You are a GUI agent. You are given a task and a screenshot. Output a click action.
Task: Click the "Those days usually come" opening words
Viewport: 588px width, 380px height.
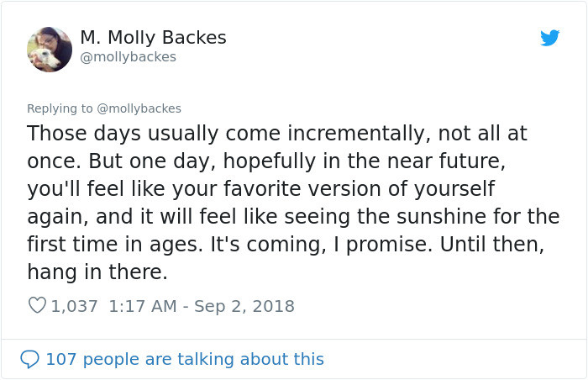pyautogui.click(x=154, y=134)
